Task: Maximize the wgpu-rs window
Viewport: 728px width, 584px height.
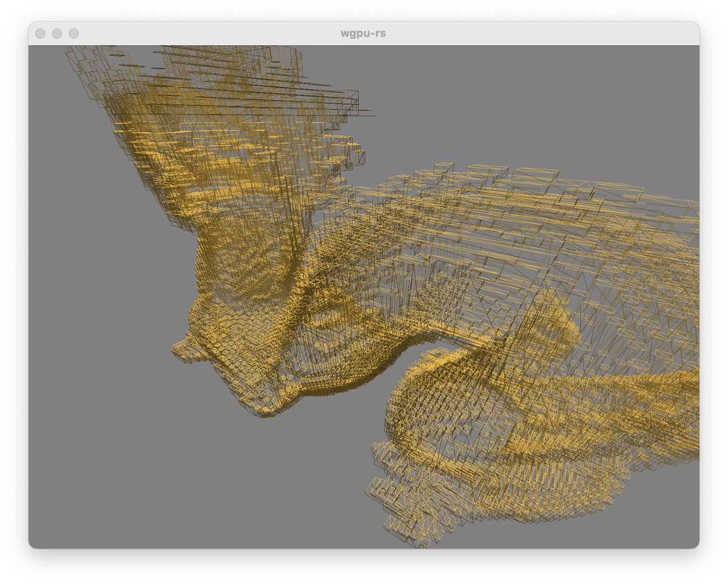Action: [73, 33]
